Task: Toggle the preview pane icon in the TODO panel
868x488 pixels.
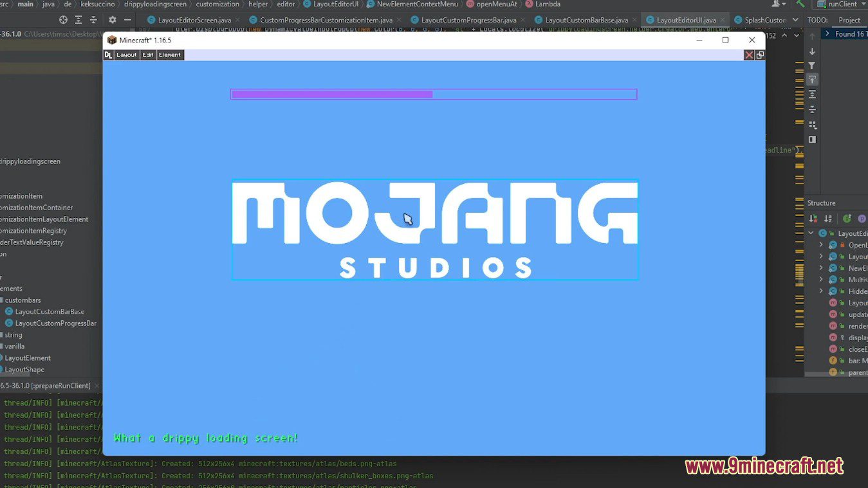Action: click(x=812, y=140)
